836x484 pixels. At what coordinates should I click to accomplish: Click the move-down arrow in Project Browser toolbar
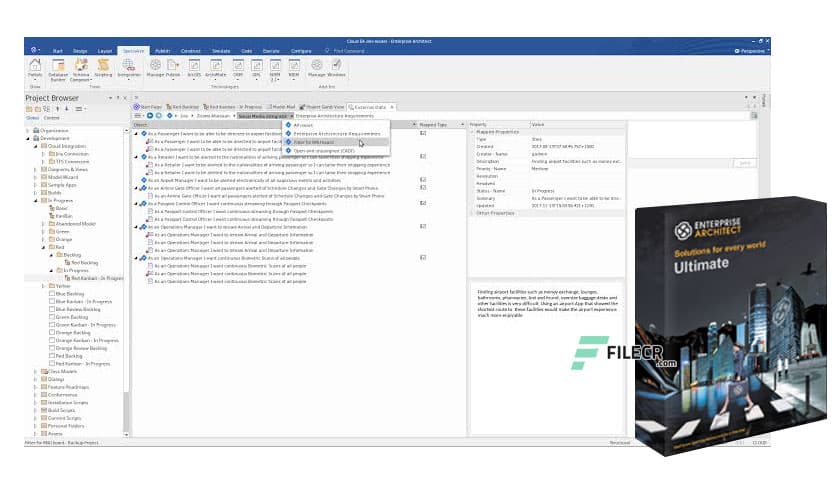[x=67, y=109]
